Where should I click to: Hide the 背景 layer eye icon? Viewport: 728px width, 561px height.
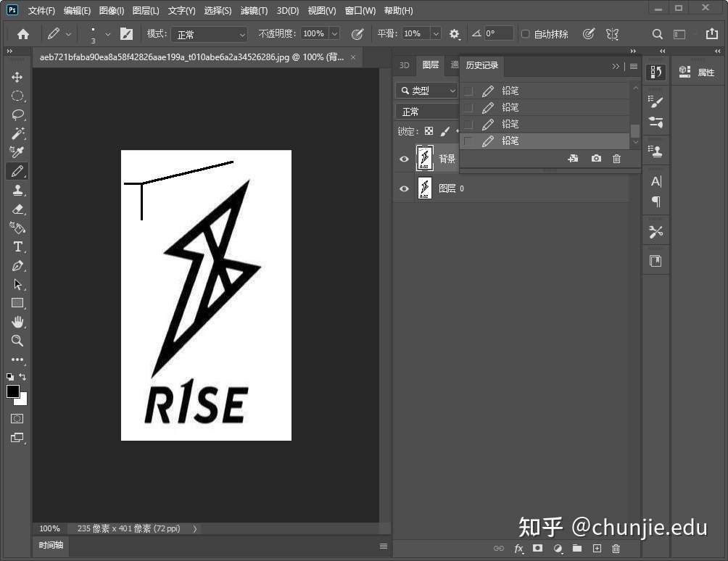(404, 159)
